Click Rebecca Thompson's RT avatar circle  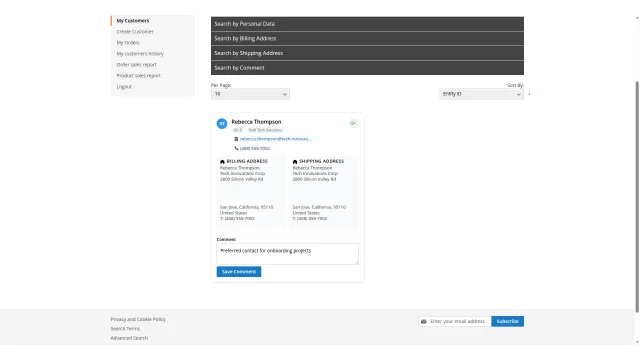[222, 124]
